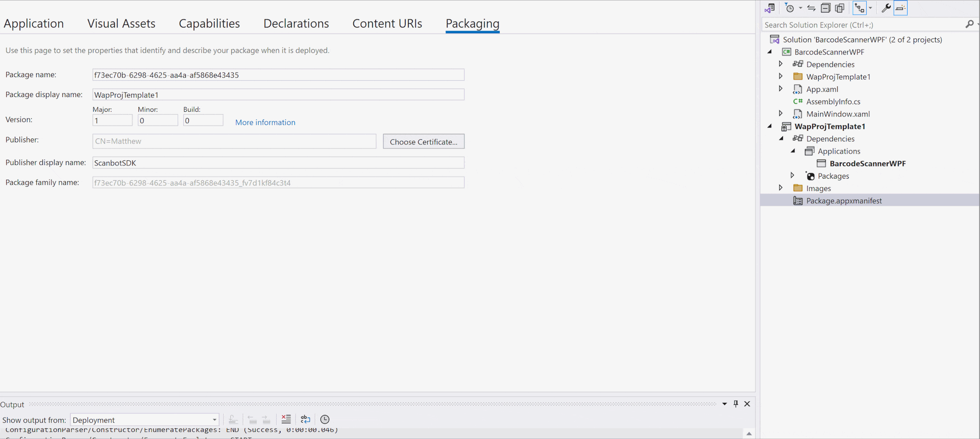The image size is (980, 439).
Task: Click the WapProjTemplate1 packaging project icon
Action: [x=787, y=127]
